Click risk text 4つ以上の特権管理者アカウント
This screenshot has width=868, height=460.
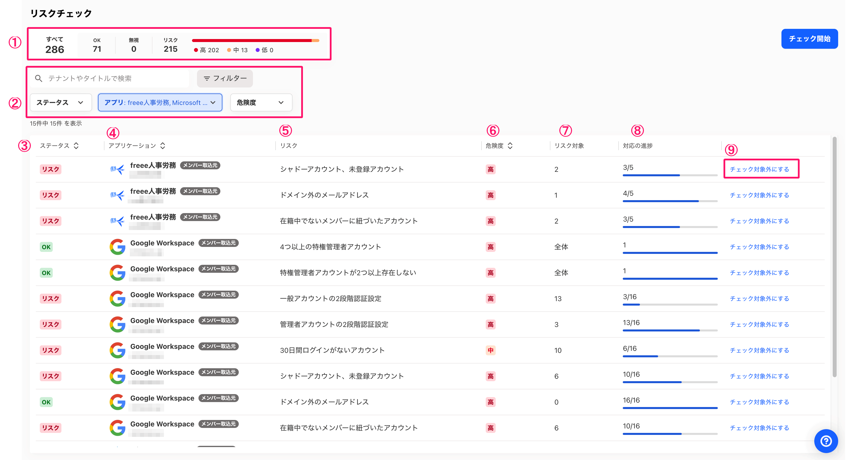tap(330, 247)
